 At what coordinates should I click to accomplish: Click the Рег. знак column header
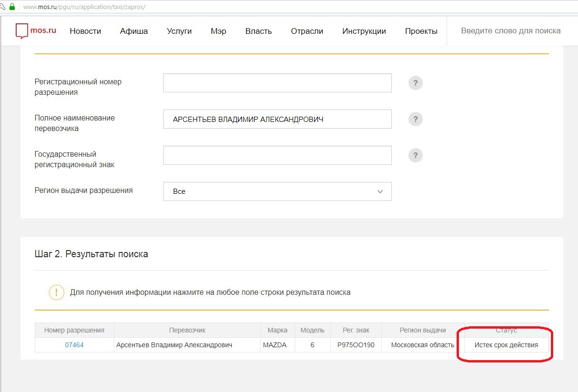pos(356,330)
